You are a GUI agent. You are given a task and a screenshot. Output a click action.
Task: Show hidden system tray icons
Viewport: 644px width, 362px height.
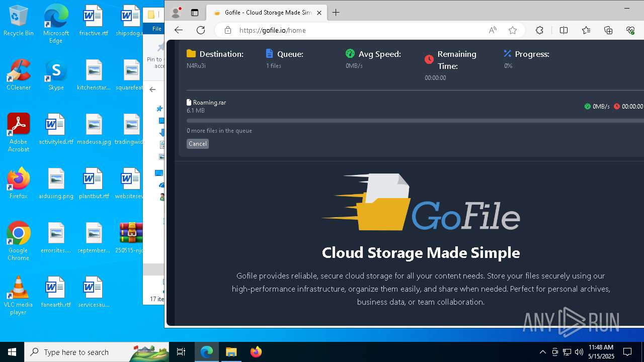click(542, 352)
